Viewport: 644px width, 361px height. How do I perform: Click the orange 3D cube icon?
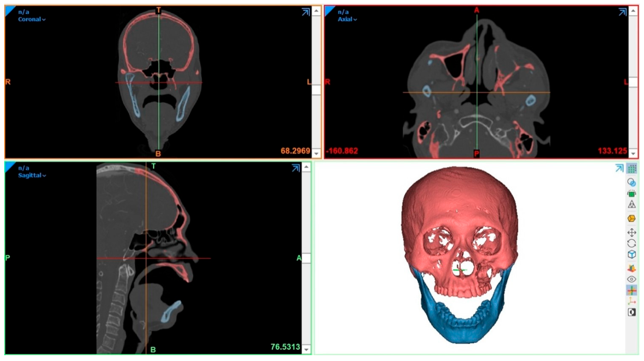632,218
